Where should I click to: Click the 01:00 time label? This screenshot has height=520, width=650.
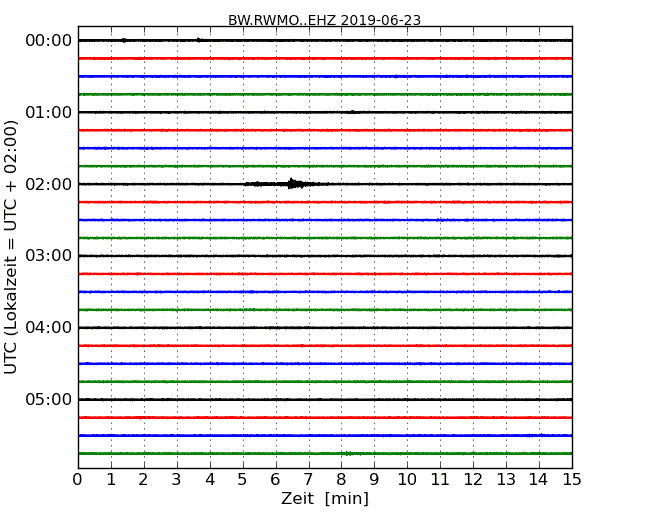click(49, 112)
